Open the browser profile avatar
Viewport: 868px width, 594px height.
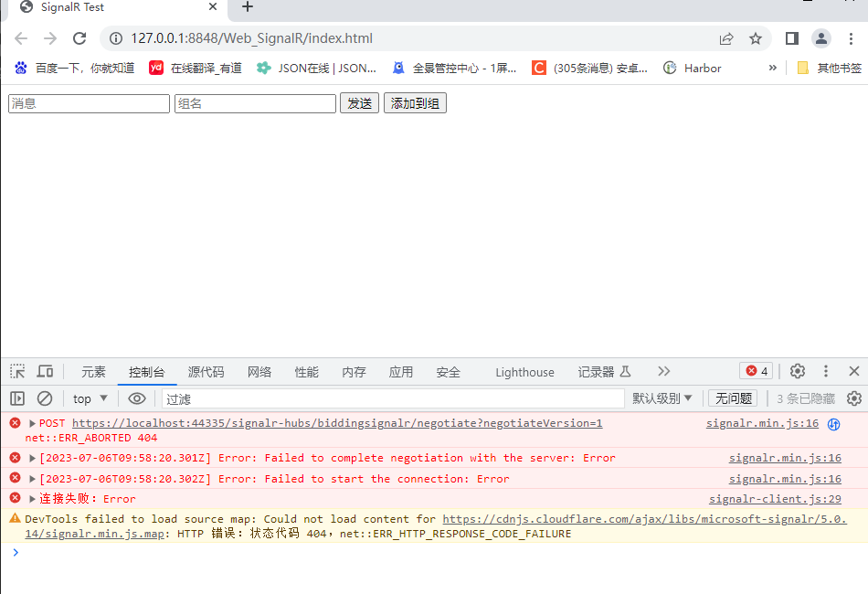click(820, 38)
